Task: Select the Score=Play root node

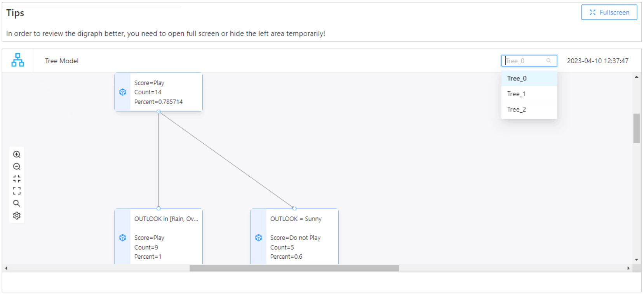Action: 166,92
